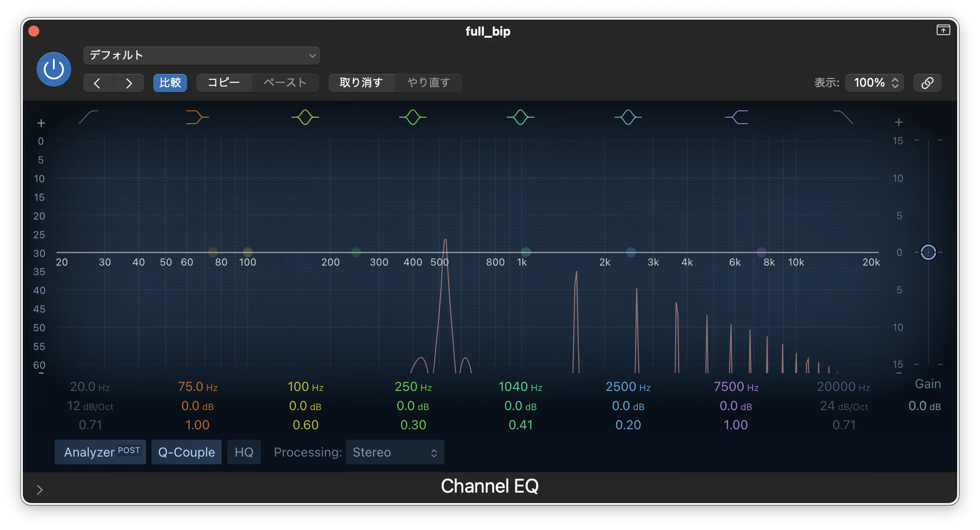Select the teal 1040 Hz band node
Image resolution: width=980 pixels, height=530 pixels.
pos(526,252)
